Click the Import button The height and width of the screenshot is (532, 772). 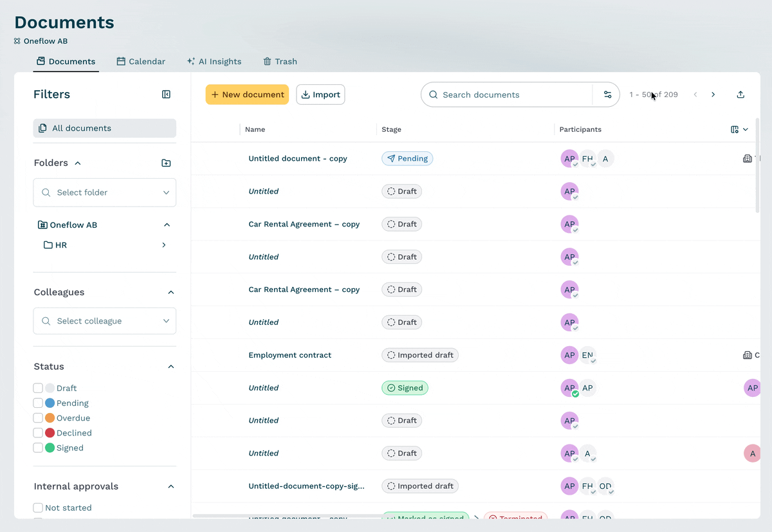pyautogui.click(x=320, y=95)
